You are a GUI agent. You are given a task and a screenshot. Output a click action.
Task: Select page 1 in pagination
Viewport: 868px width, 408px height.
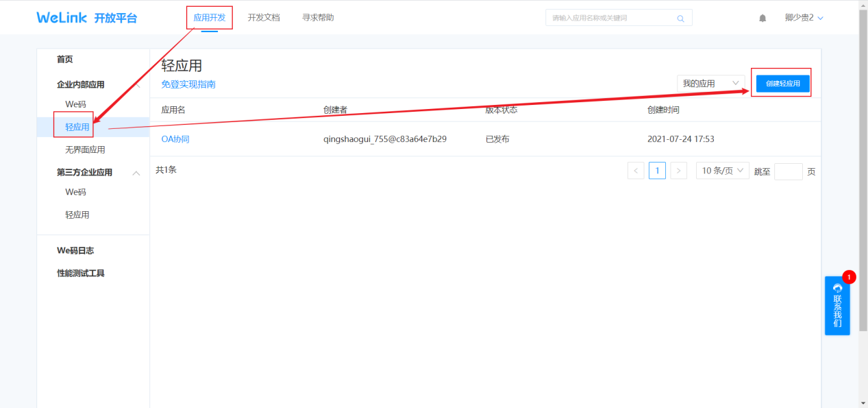(x=657, y=171)
